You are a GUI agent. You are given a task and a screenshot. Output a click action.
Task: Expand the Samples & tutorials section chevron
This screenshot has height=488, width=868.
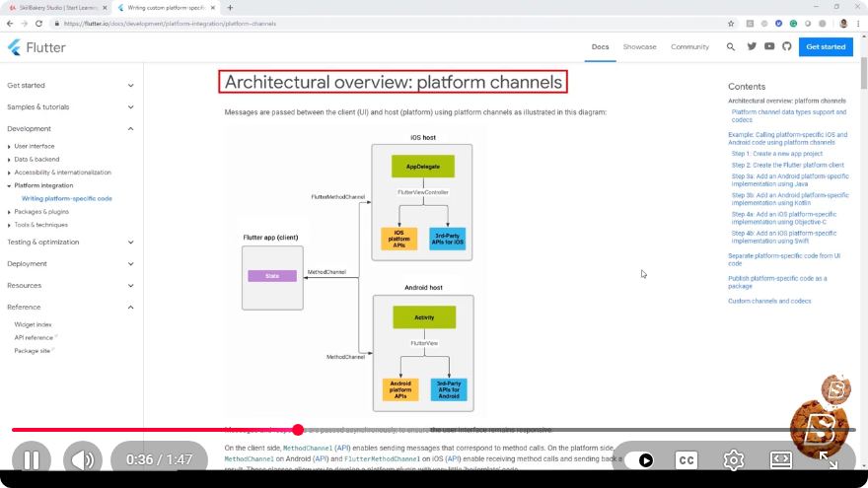pos(130,106)
